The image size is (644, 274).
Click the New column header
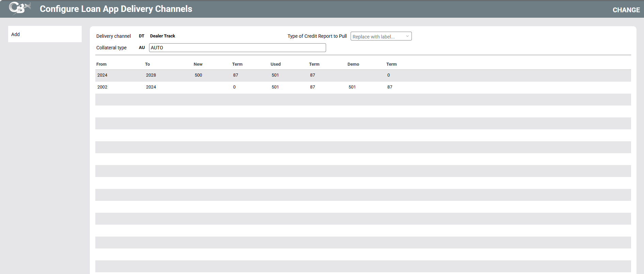(198, 64)
